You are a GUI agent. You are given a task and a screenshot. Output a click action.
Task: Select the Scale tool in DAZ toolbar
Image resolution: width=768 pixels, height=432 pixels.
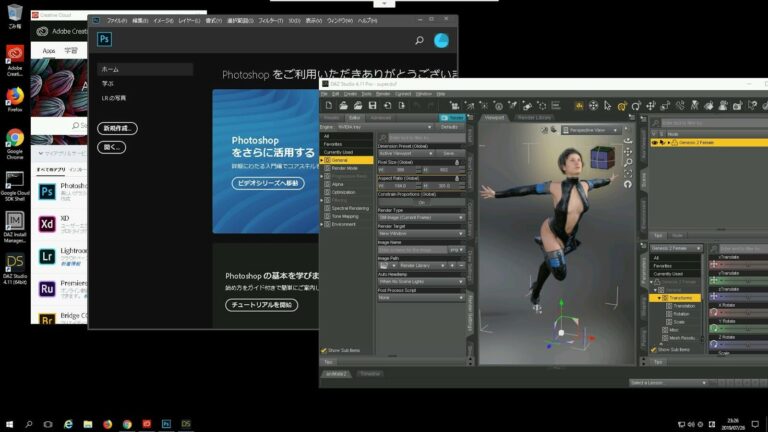click(x=665, y=105)
